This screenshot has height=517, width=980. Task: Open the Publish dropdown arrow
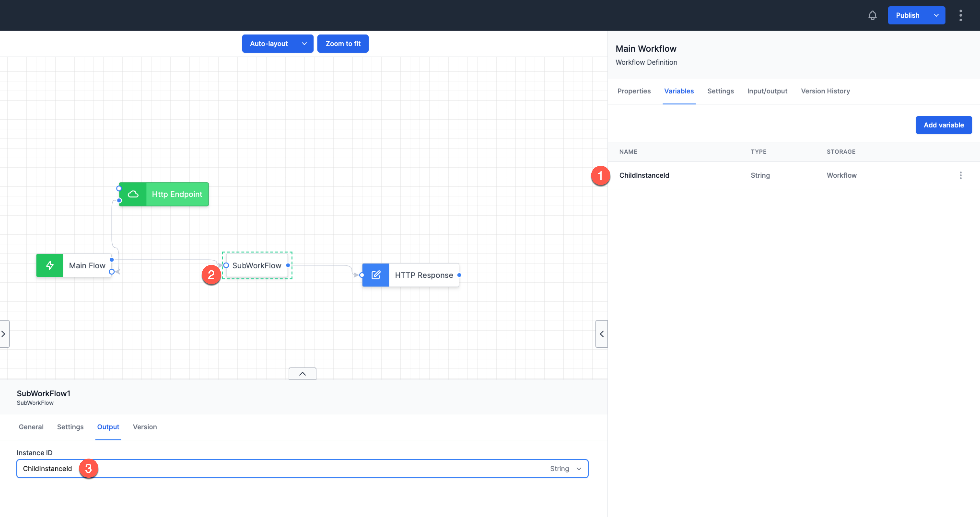click(936, 15)
